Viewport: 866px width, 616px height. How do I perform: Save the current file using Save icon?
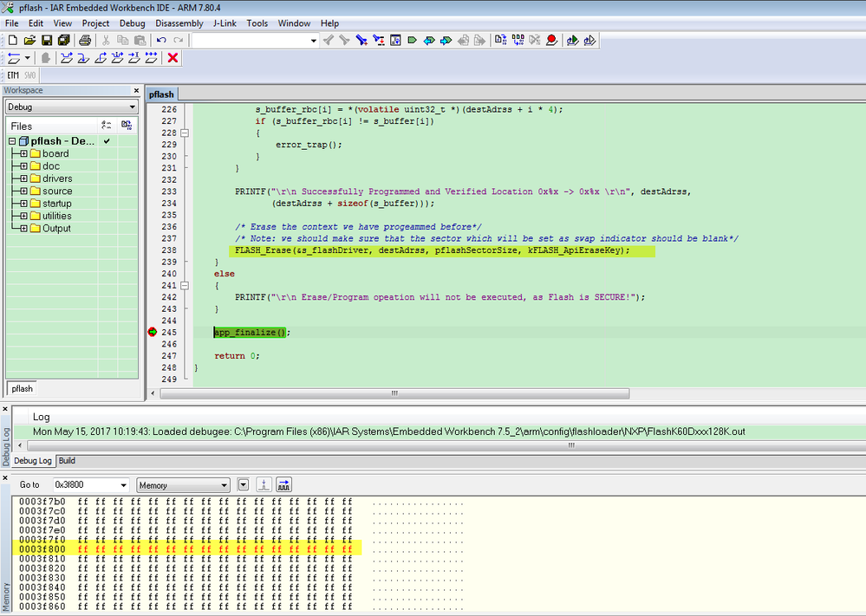coord(47,40)
